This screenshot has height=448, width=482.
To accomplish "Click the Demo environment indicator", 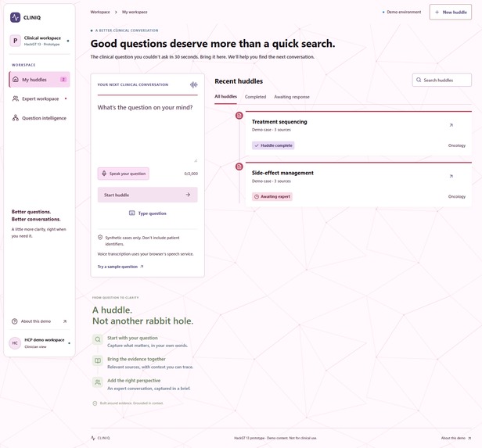I will pos(401,12).
